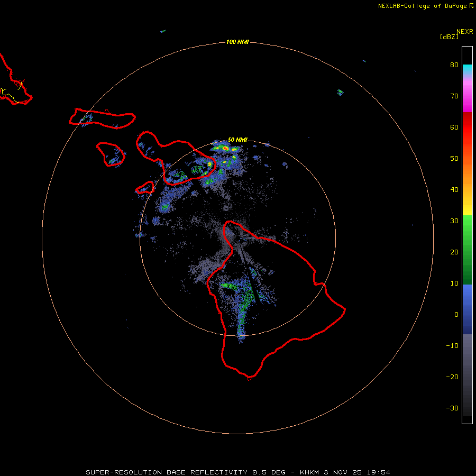The width and height of the screenshot is (476, 476).
Task: Click the 50 value on the dBZ scale
Action: coord(454,159)
